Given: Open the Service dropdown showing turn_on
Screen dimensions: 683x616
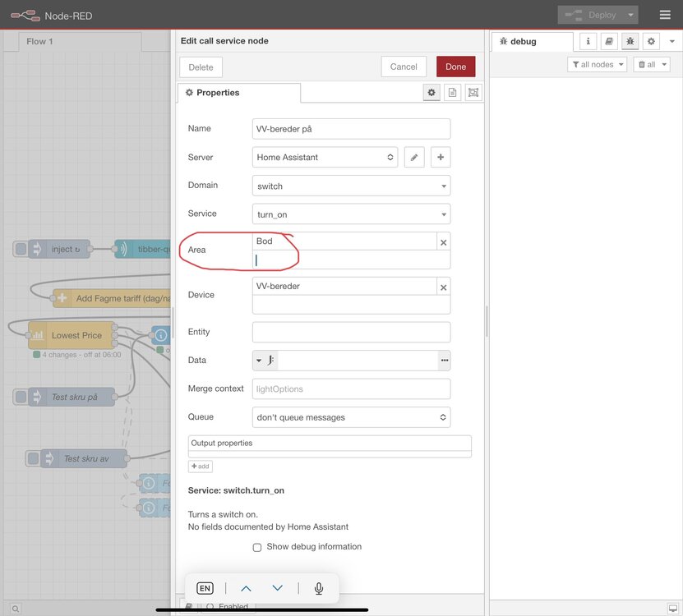Looking at the screenshot, I should pos(351,214).
